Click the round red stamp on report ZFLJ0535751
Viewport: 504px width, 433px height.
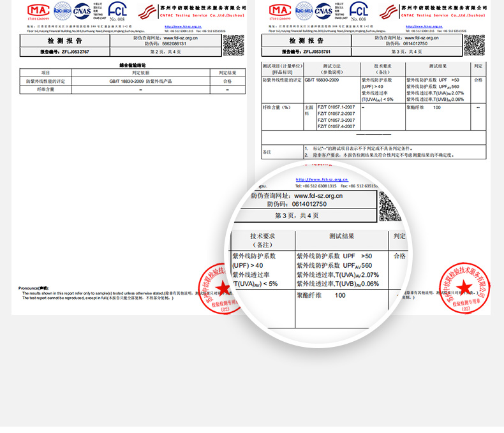click(464, 288)
